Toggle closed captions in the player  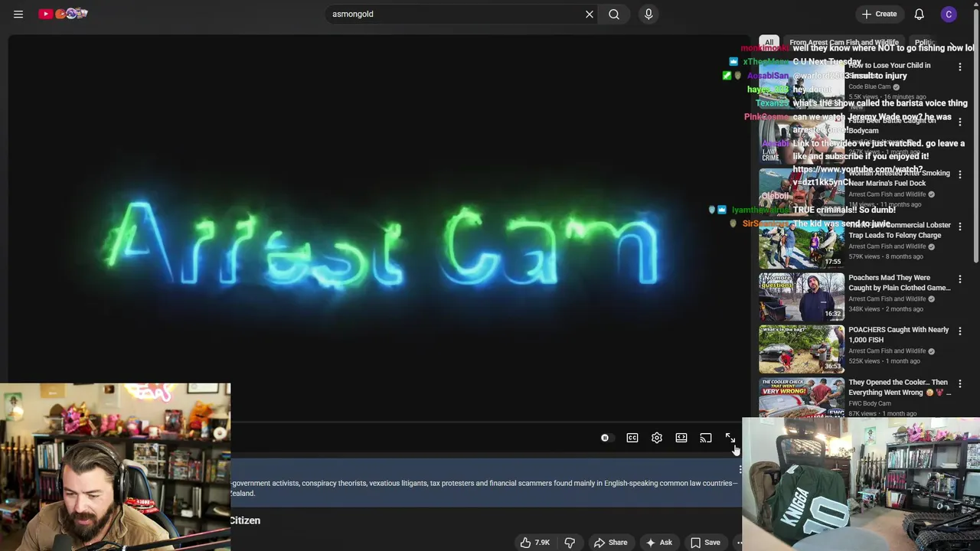click(x=632, y=438)
